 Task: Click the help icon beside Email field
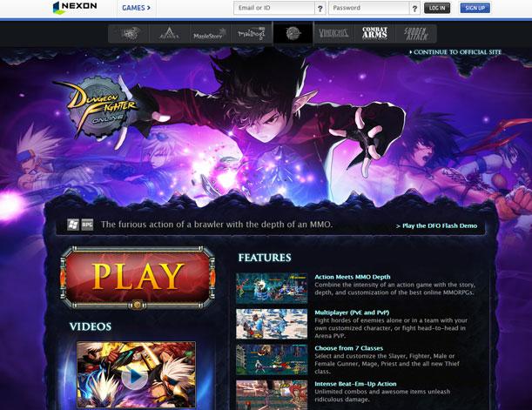[x=320, y=9]
